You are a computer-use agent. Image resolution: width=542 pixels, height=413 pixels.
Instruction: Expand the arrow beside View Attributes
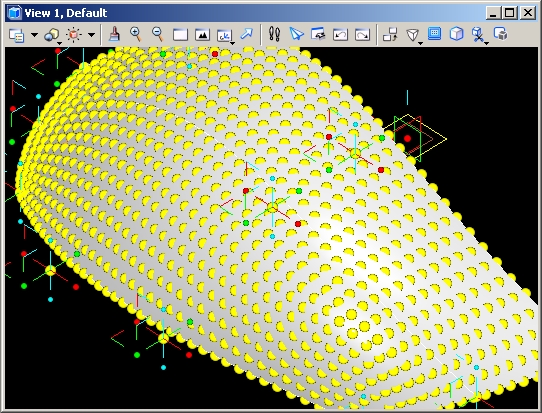tap(35, 35)
